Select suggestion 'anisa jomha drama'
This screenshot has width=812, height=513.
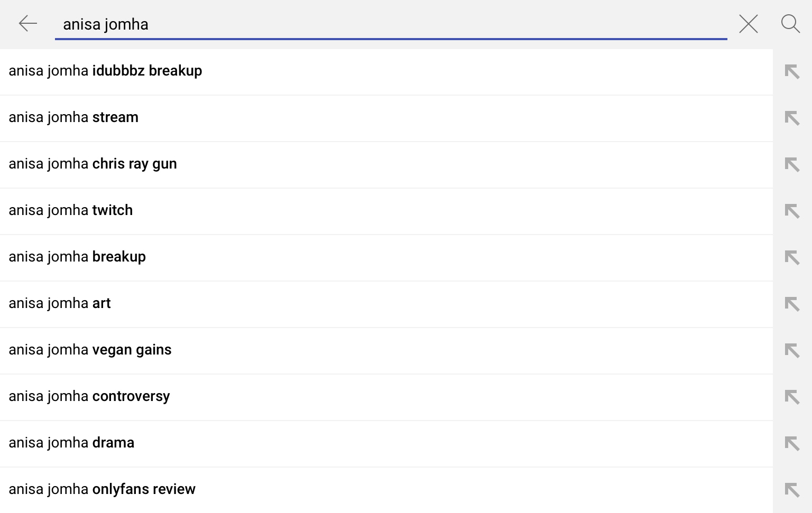point(386,444)
